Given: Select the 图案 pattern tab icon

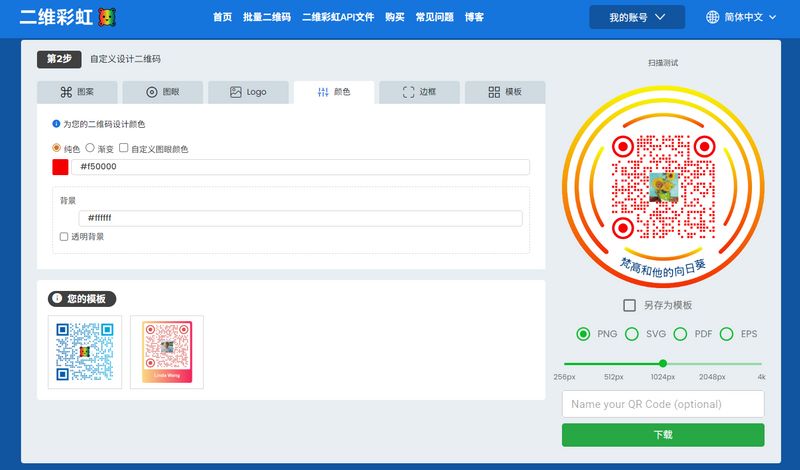Looking at the screenshot, I should coord(66,92).
